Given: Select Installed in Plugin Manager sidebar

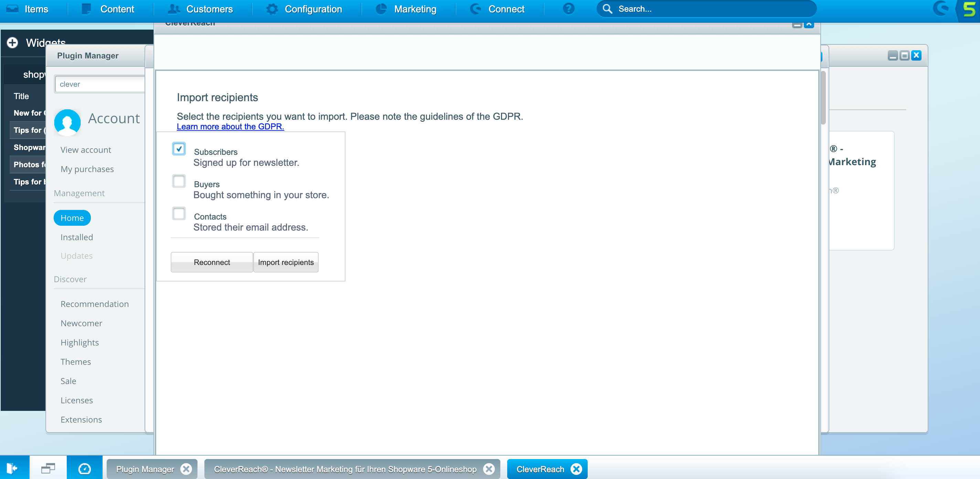Looking at the screenshot, I should (76, 237).
